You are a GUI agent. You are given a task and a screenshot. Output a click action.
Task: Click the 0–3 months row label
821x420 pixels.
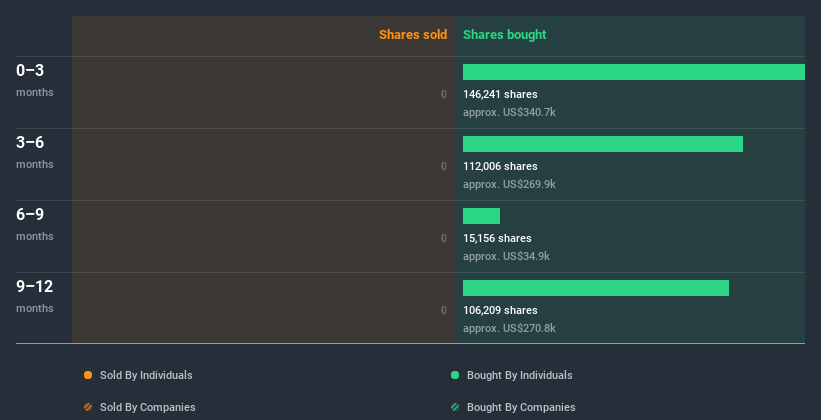(35, 80)
